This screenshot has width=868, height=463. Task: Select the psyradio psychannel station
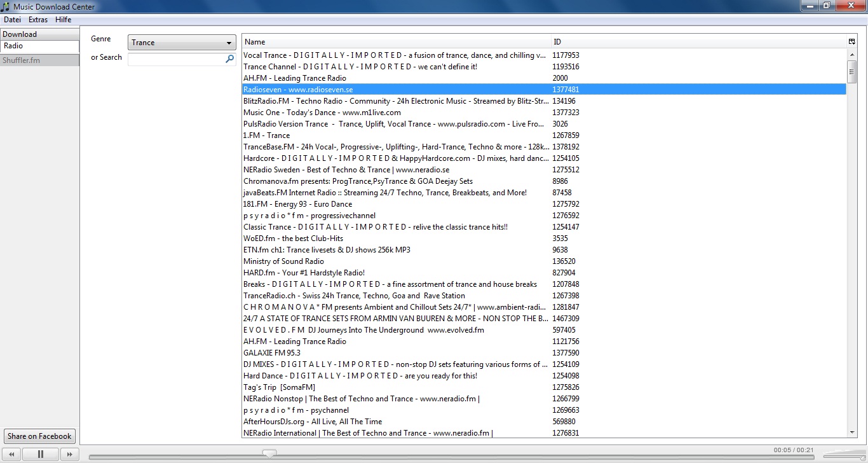point(545,410)
